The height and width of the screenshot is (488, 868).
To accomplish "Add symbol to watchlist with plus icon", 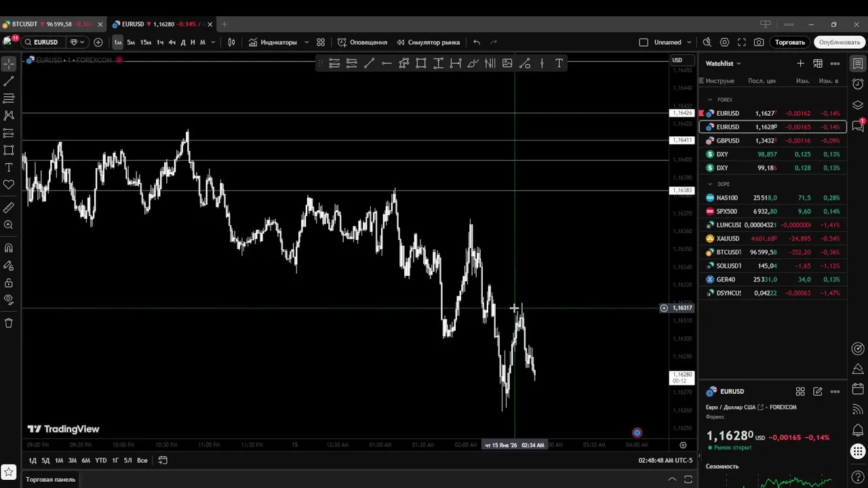I will pos(800,63).
